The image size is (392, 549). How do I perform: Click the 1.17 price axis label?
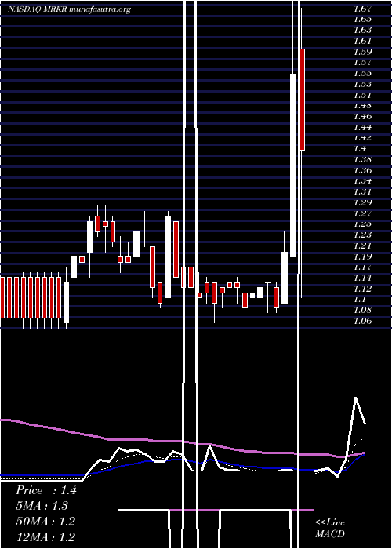362,267
